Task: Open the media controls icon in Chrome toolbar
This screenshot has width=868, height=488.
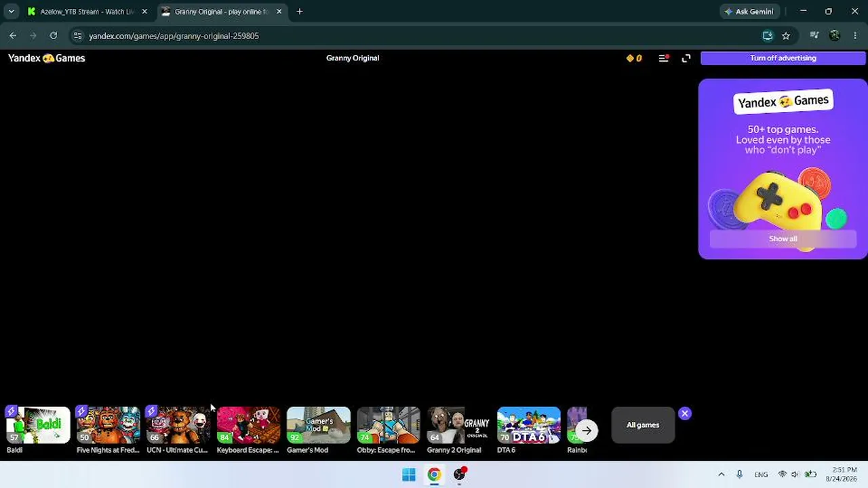Action: click(814, 36)
